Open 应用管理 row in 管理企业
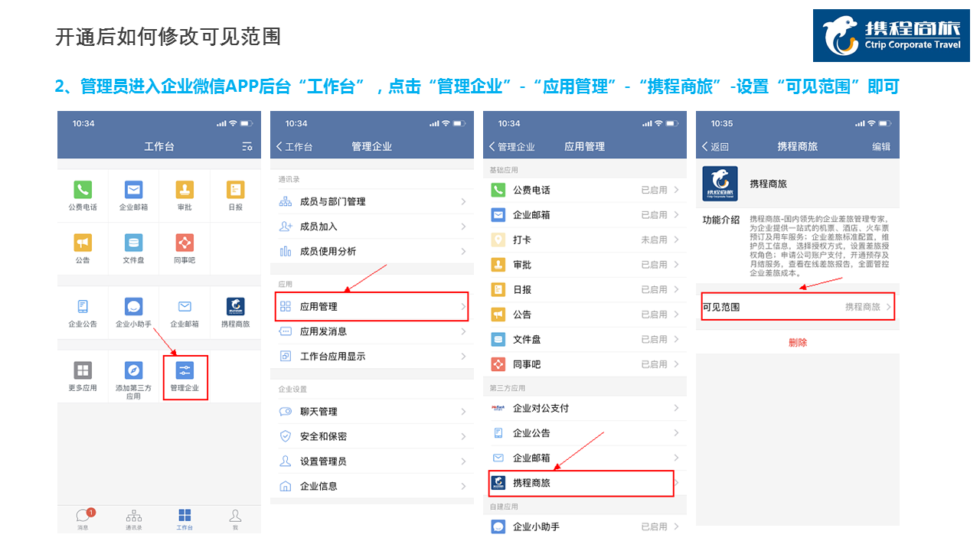The image size is (980, 551). (x=372, y=306)
